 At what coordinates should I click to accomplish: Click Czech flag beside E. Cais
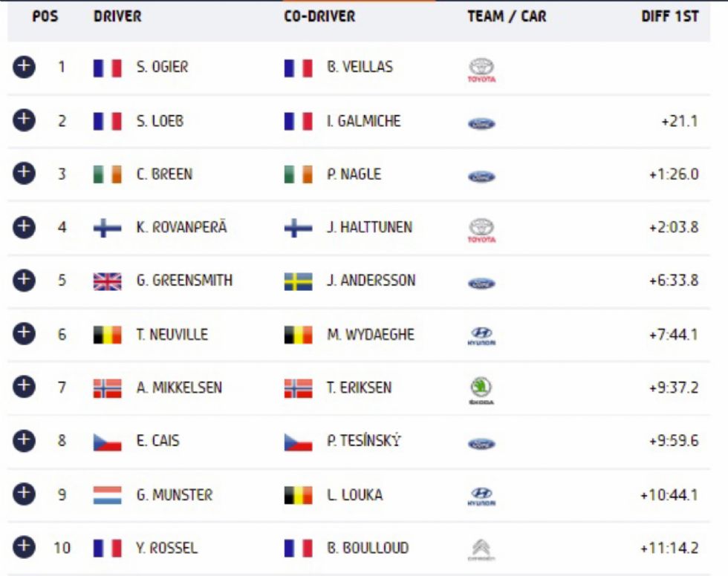(x=107, y=442)
